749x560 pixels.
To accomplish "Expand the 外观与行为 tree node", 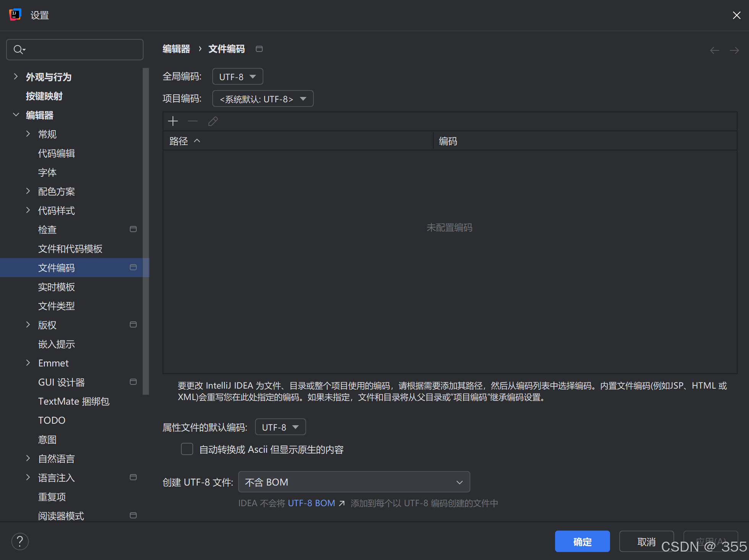I will (15, 76).
